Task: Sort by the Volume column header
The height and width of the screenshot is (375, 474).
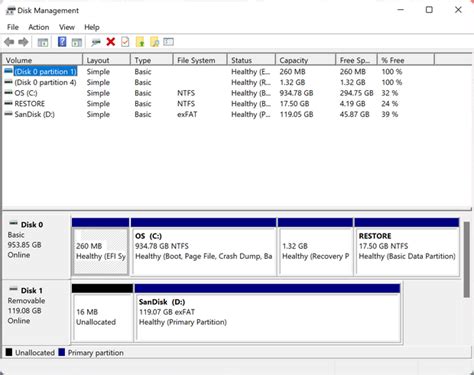Action: [42, 60]
